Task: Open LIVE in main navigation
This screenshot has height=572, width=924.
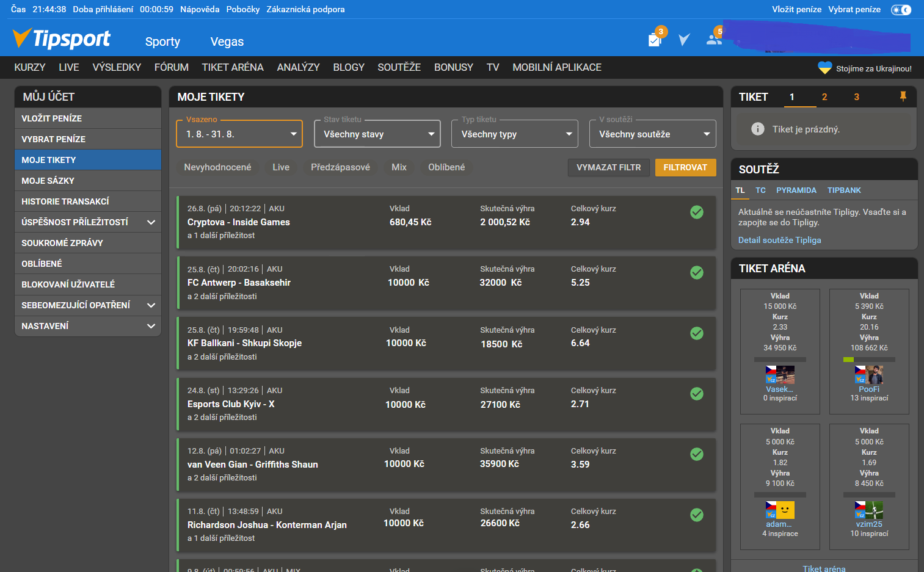Action: coord(69,67)
